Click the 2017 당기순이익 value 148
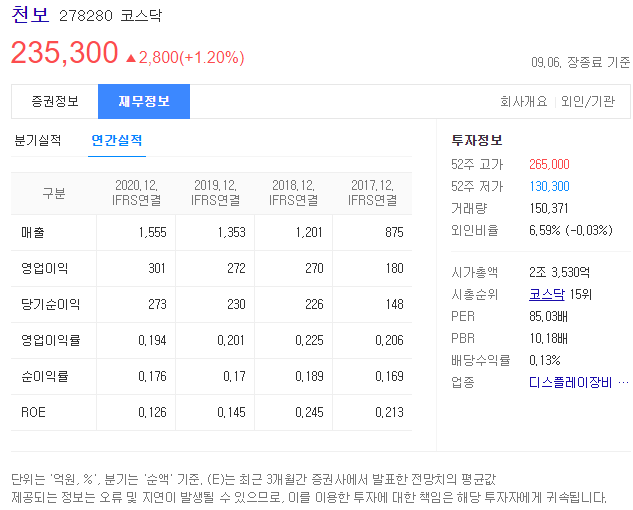The width and height of the screenshot is (633, 510). [x=394, y=304]
